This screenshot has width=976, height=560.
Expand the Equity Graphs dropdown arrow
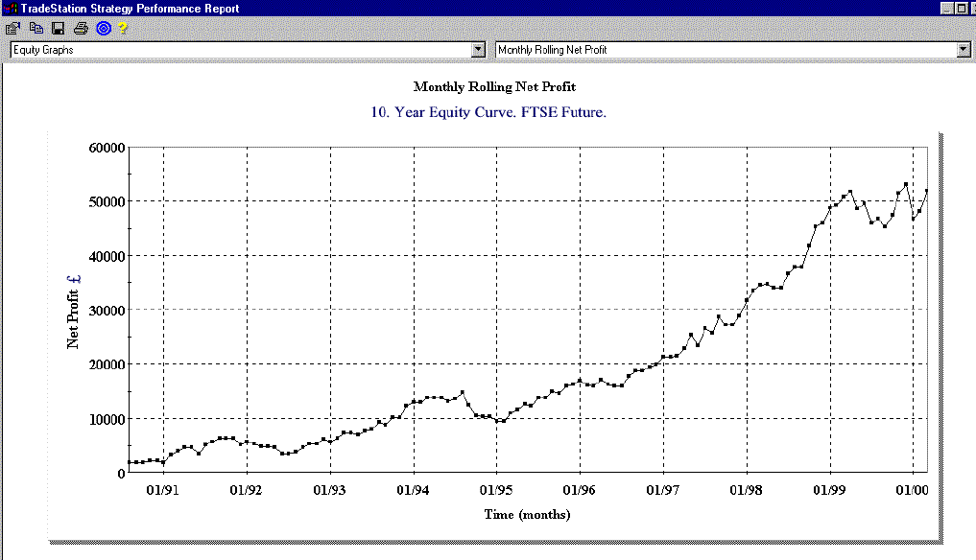coord(479,49)
